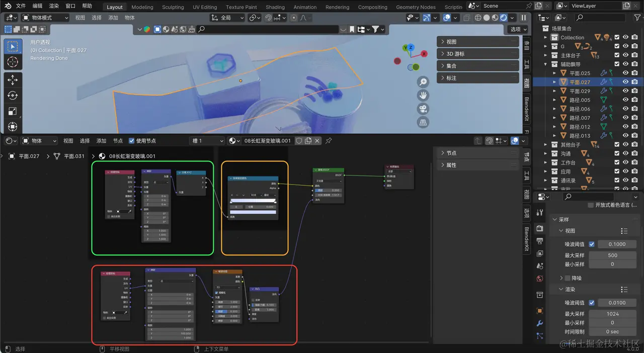
Task: Hide 平面.027 in viewport
Action: point(626,82)
